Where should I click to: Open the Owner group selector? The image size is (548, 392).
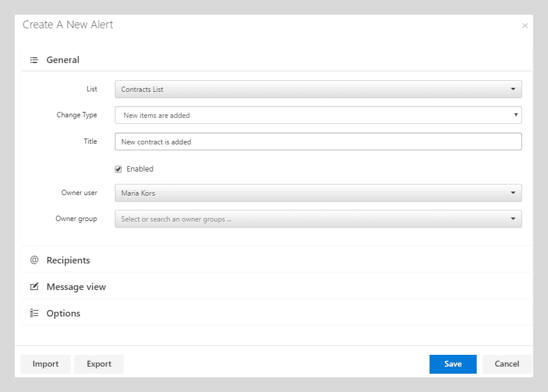[x=318, y=218]
